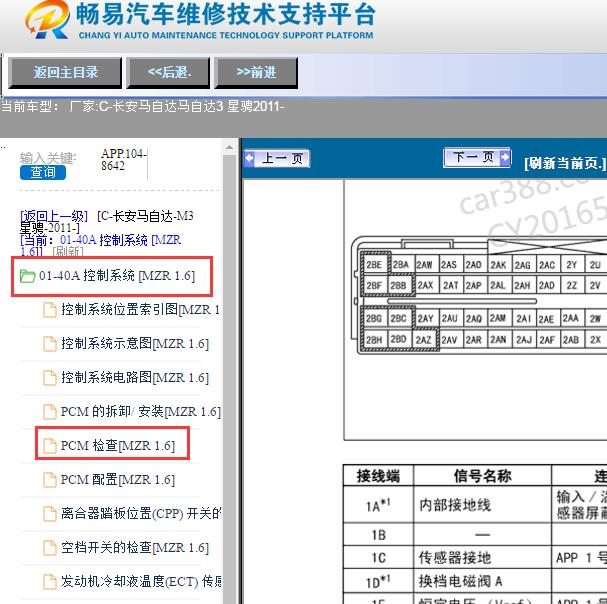Screen dimensions: 607x604
Task: Click connector pin cell 2AZ in diagram
Action: tap(424, 340)
